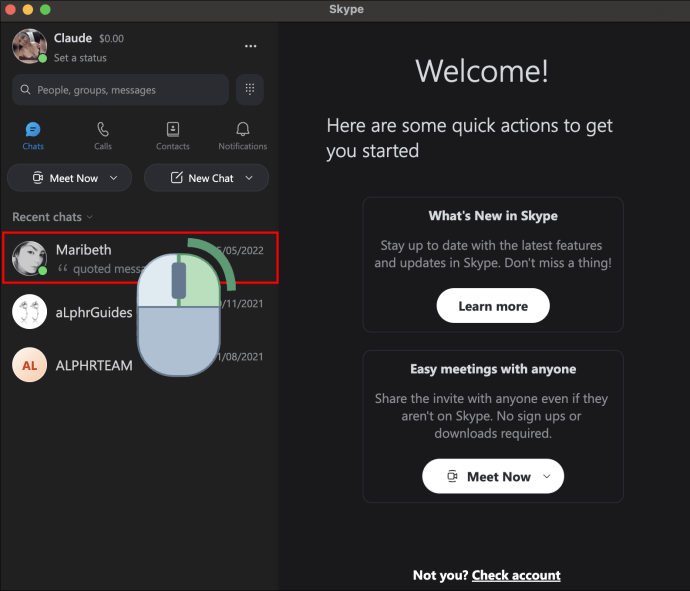Open the aLphrGuides conversation
The image size is (690, 591).
pos(140,312)
